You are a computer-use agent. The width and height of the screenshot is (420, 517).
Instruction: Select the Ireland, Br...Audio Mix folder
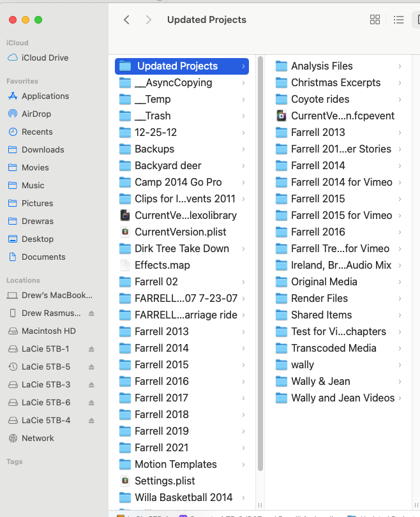tap(338, 265)
